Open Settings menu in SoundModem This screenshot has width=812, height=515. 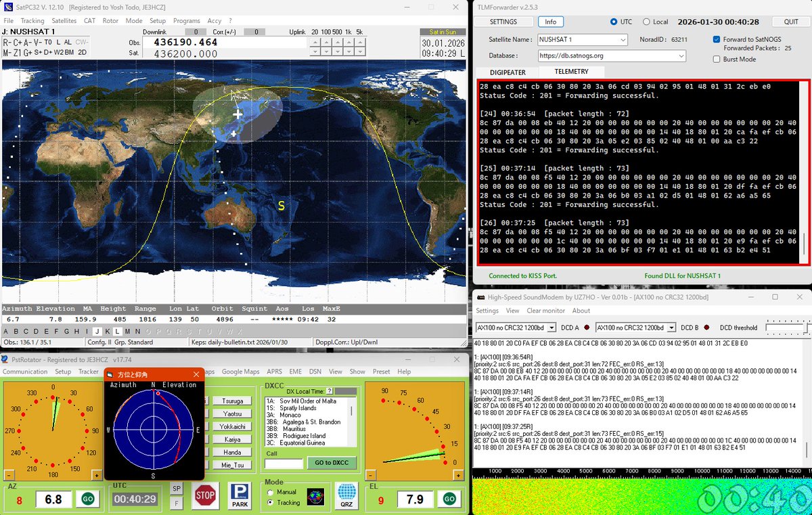click(487, 311)
